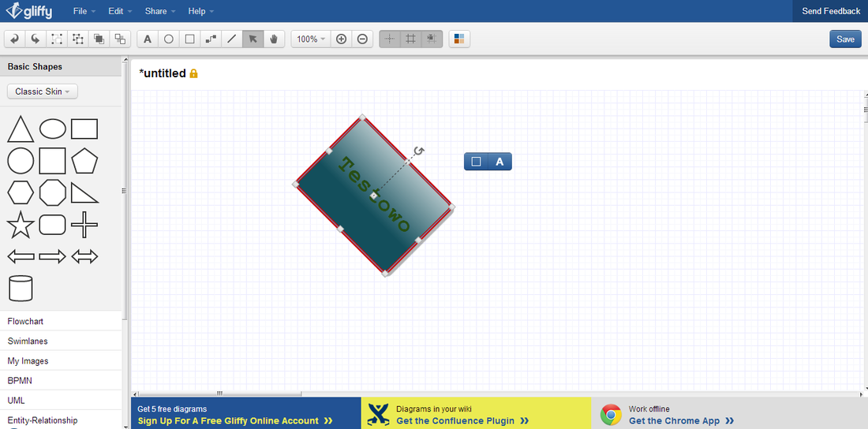868x429 pixels.
Task: Open the color theme palette
Action: pos(459,39)
